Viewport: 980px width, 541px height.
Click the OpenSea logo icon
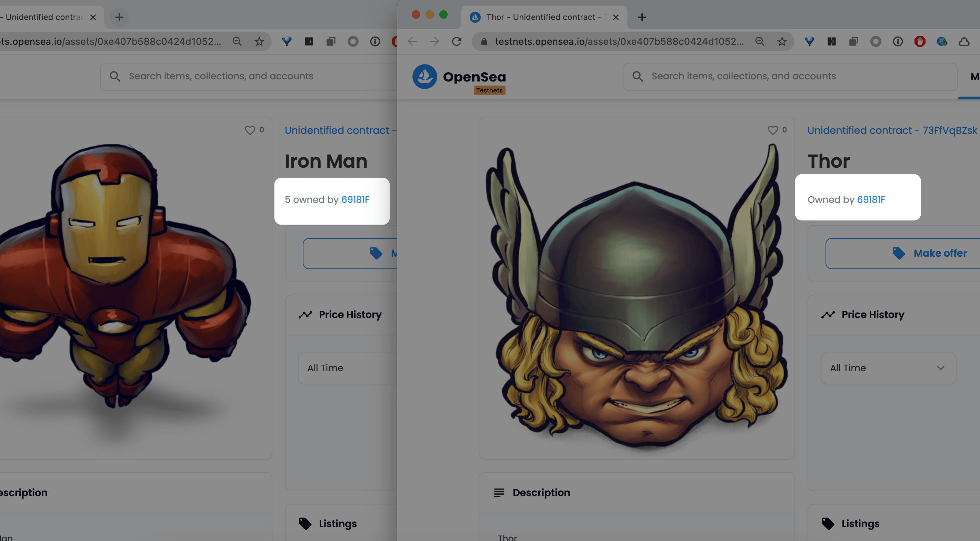click(x=424, y=77)
